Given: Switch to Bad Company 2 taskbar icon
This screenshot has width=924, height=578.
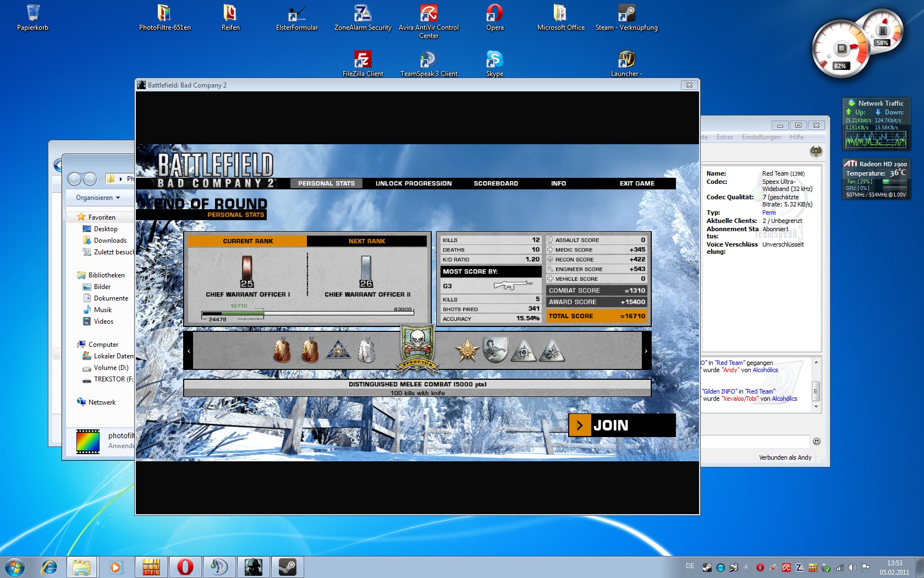Looking at the screenshot, I should (x=254, y=566).
